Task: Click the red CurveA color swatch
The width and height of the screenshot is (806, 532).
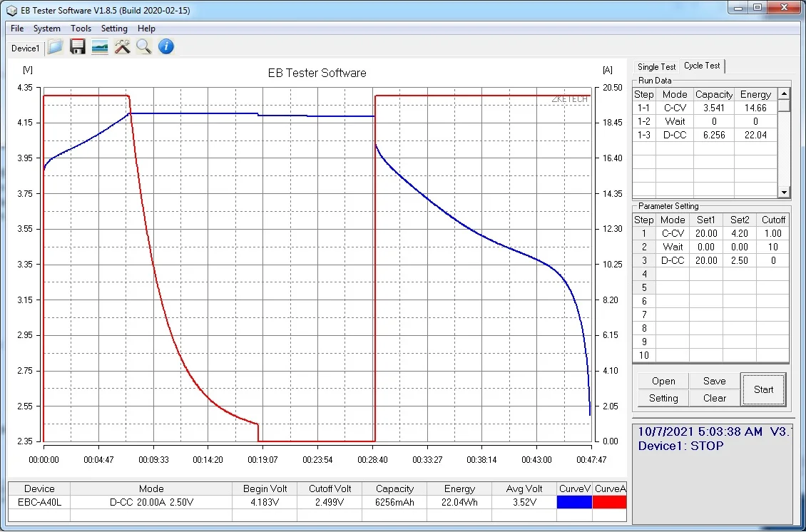Action: (x=610, y=502)
